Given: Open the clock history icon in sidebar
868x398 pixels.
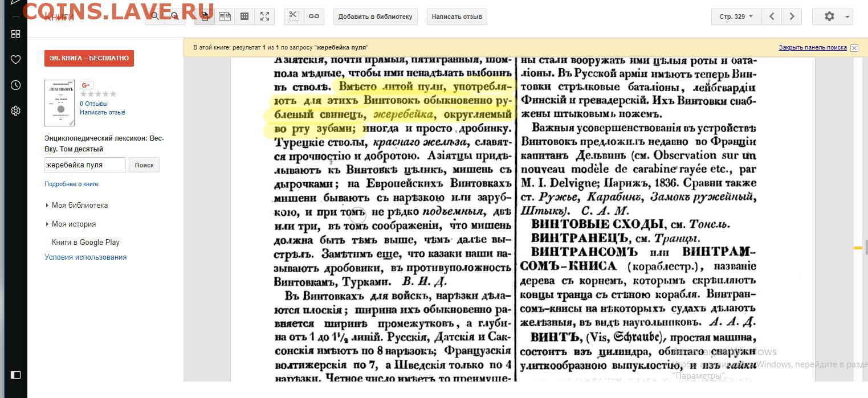Looking at the screenshot, I should point(15,85).
